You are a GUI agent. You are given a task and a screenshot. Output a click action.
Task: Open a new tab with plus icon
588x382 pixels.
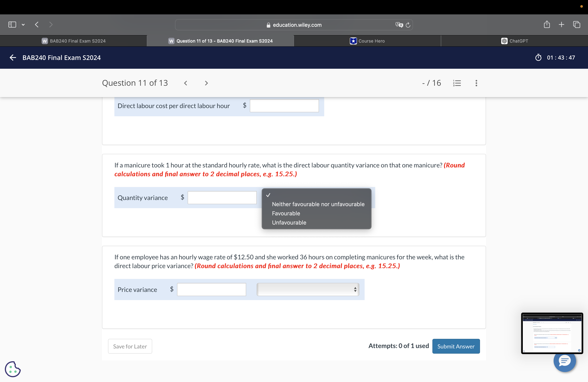click(561, 25)
